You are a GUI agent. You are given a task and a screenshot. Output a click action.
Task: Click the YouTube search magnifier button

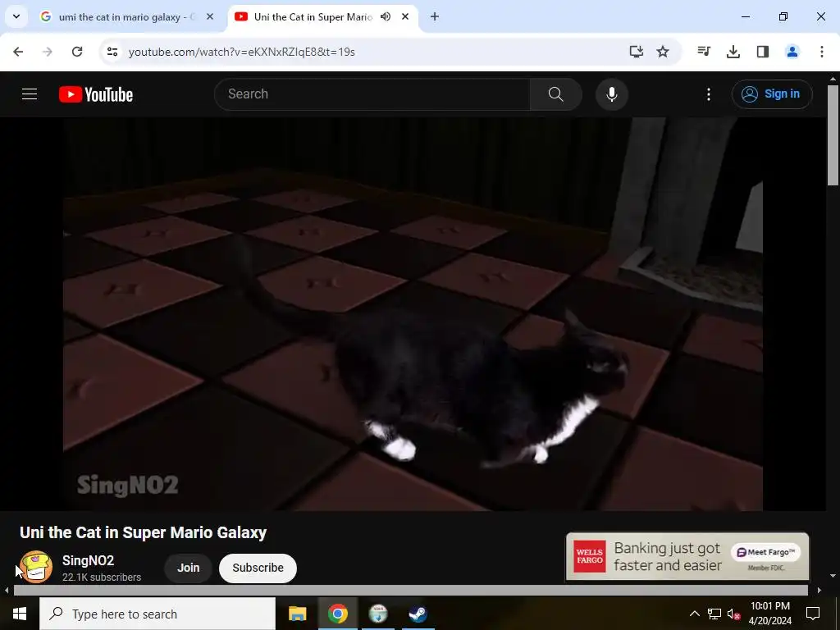[x=556, y=94]
